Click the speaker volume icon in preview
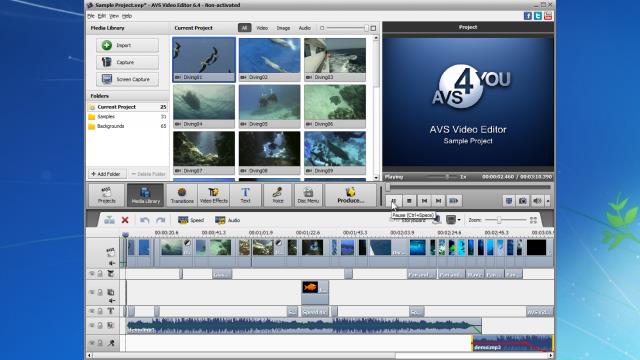The height and width of the screenshot is (360, 640). (537, 201)
